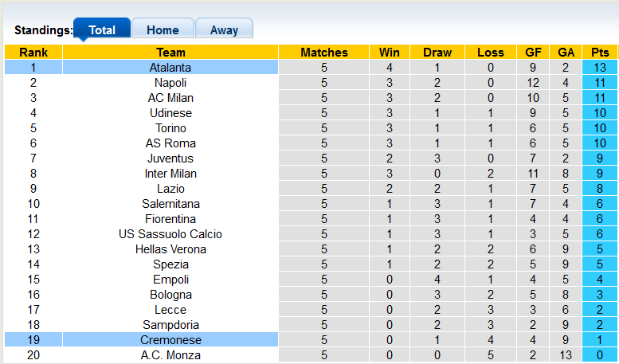Click the Atalanta team link
The width and height of the screenshot is (619, 364).
click(x=170, y=68)
